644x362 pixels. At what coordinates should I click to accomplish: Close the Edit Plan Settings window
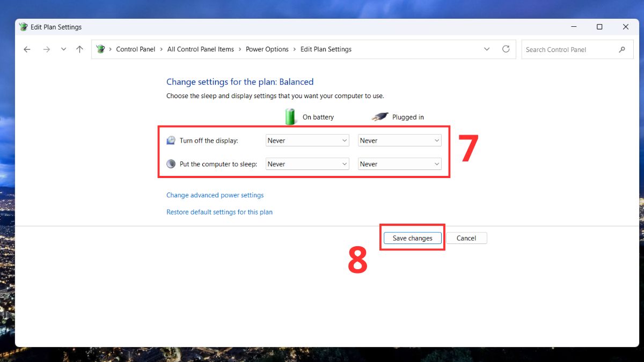coord(626,27)
